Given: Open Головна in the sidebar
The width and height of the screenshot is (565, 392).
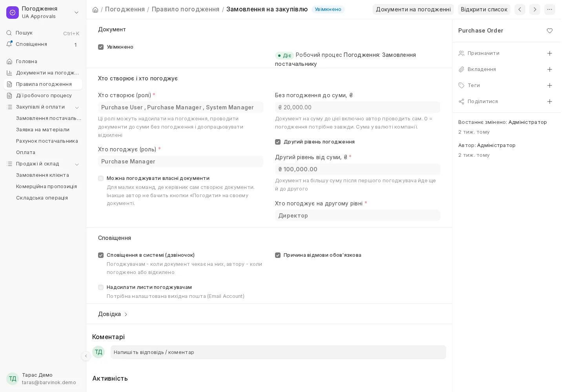Looking at the screenshot, I should click(x=43, y=62).
